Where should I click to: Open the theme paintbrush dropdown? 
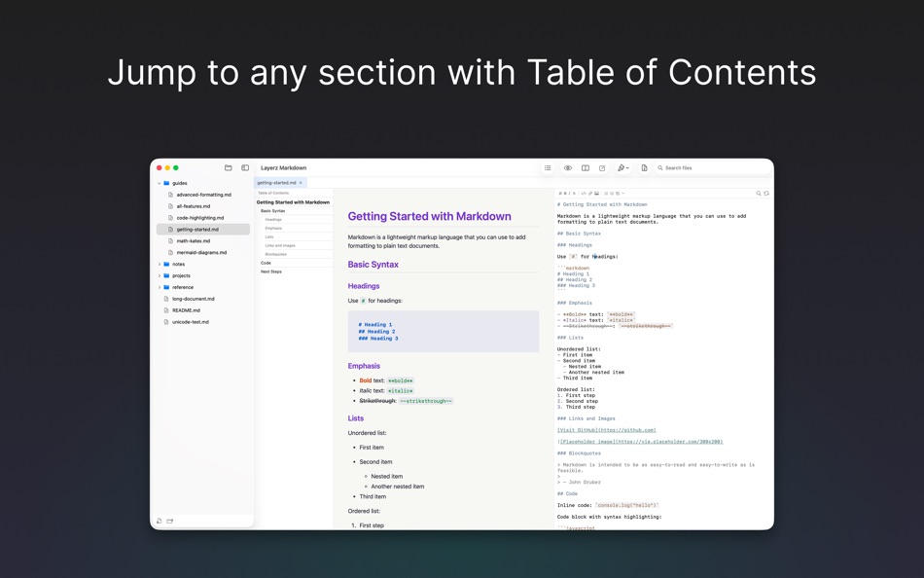(622, 168)
